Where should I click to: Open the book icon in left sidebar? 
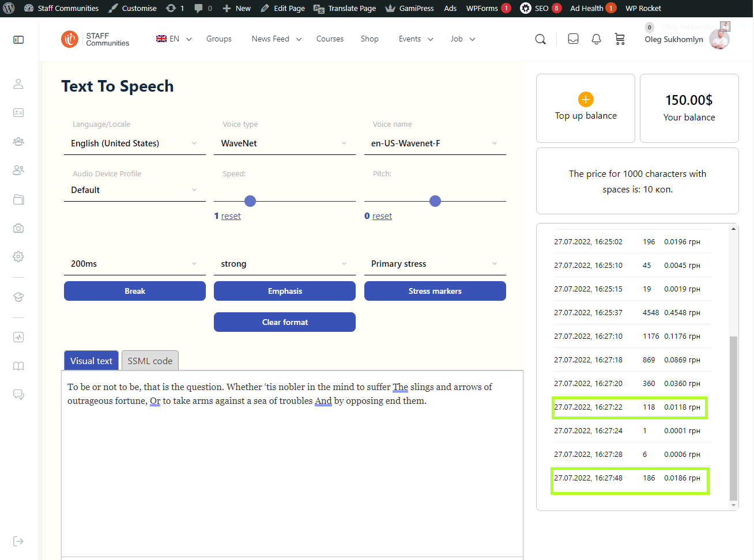coord(18,366)
